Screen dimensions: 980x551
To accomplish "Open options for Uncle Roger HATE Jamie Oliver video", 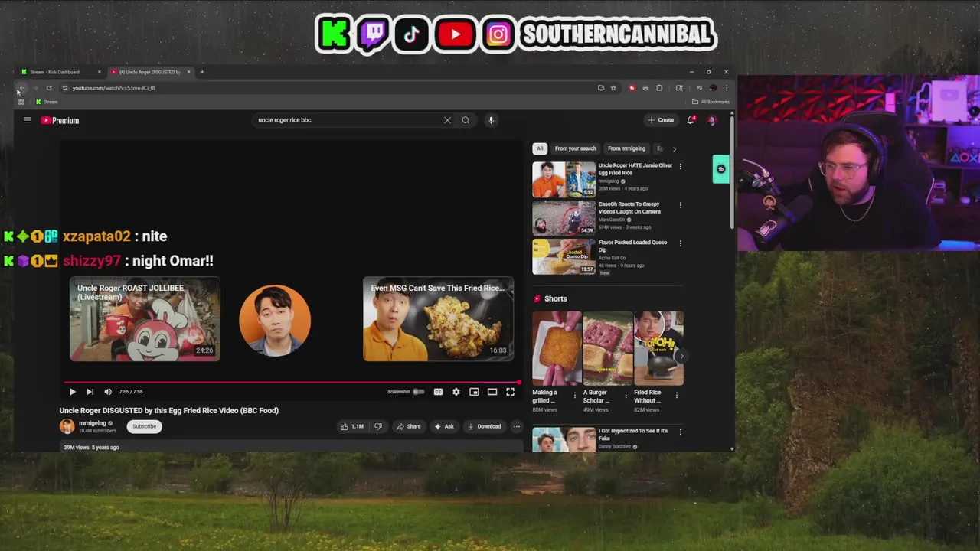I will pyautogui.click(x=680, y=166).
